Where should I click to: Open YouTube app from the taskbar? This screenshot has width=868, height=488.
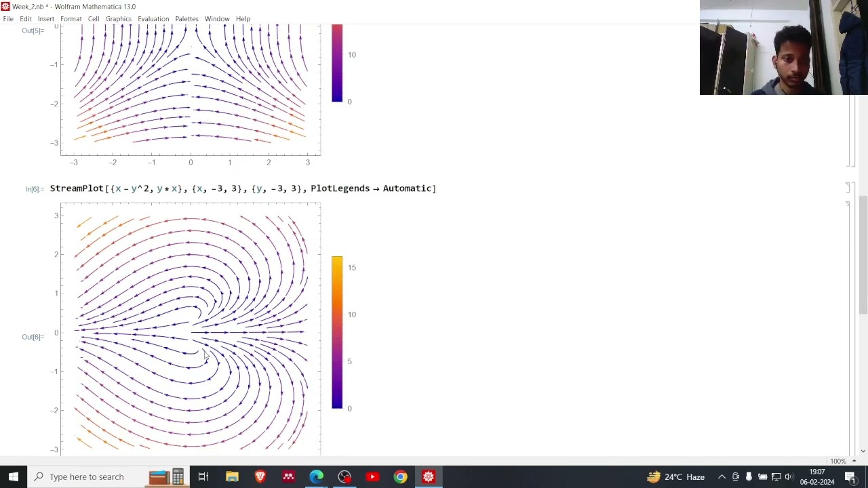click(372, 476)
